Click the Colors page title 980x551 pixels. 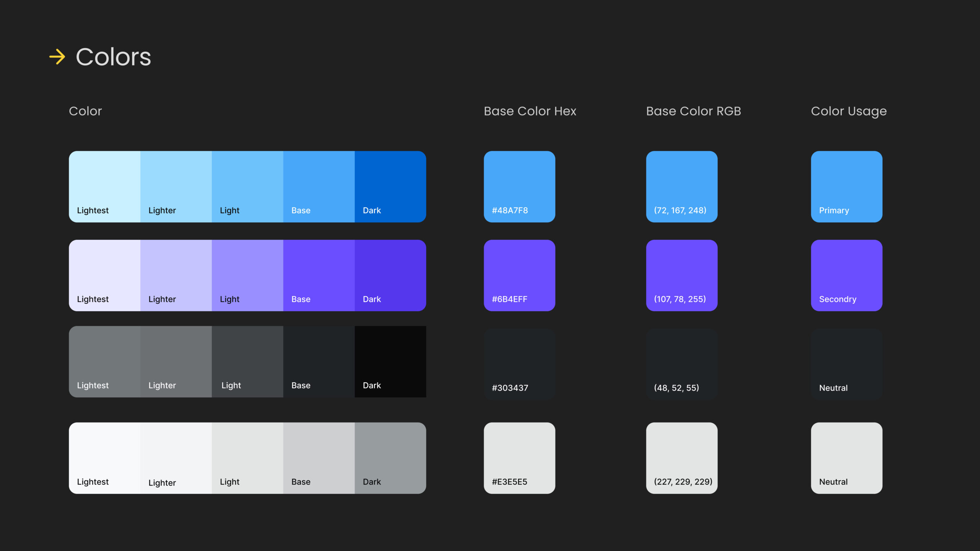pos(113,57)
